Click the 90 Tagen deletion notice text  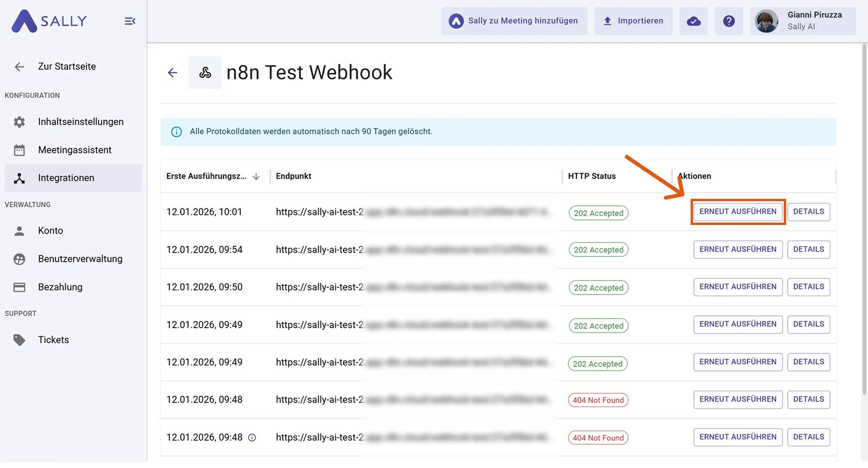pos(311,132)
